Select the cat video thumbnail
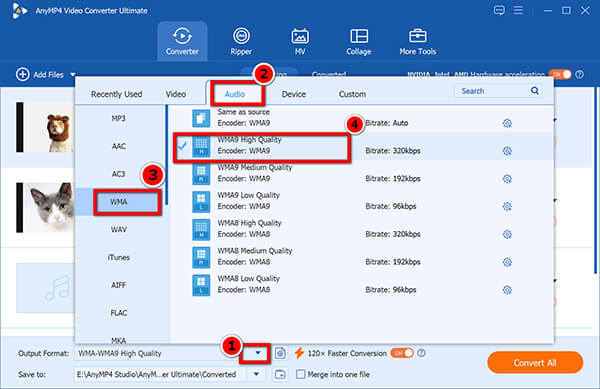 tap(45, 207)
